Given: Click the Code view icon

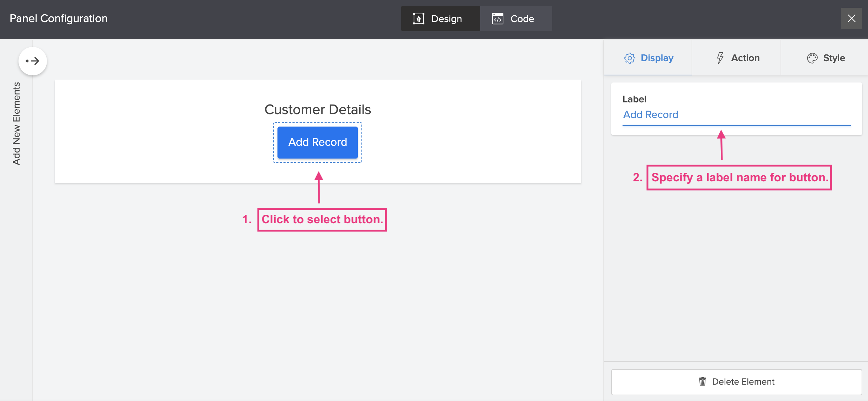Looking at the screenshot, I should (497, 19).
